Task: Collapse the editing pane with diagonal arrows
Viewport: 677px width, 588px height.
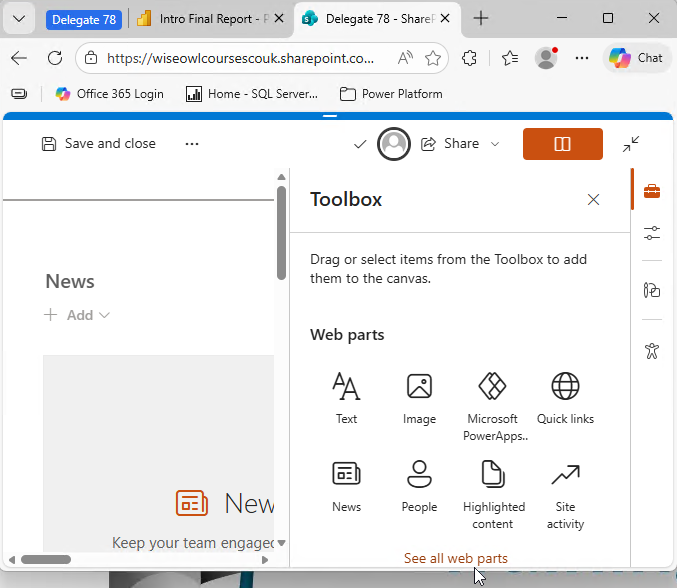Action: tap(631, 144)
